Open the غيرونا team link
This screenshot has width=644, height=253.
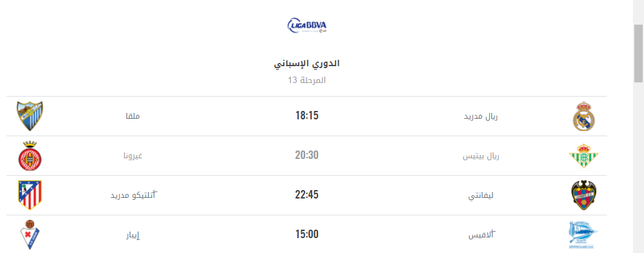coord(133,156)
